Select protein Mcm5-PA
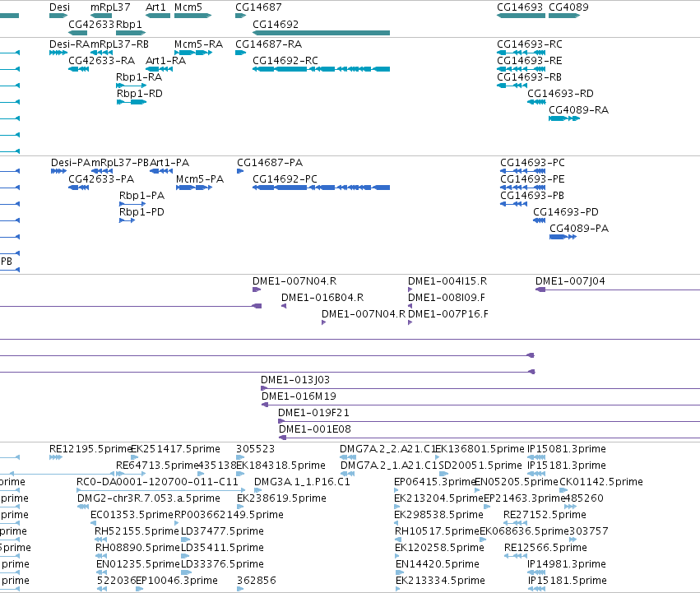This screenshot has width=700, height=593. [x=200, y=179]
